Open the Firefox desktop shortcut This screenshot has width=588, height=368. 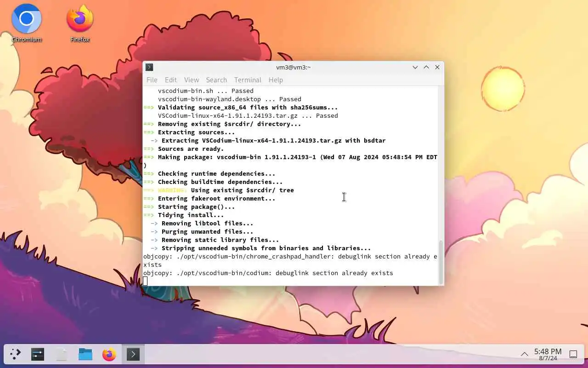point(80,23)
